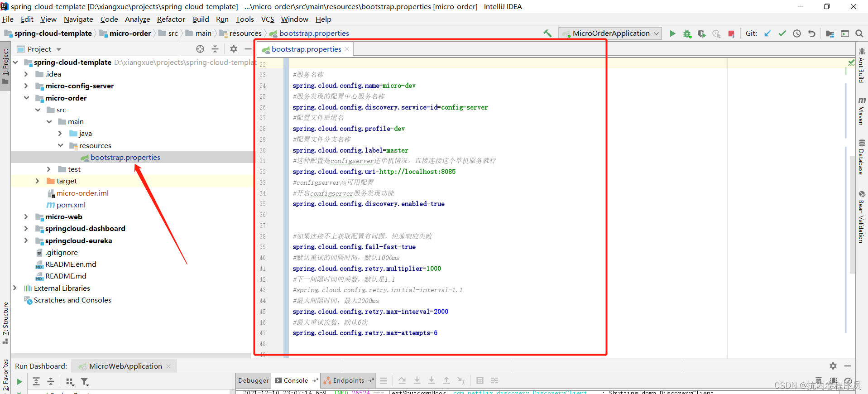Click micro-order breadcrumb in navigation bar
Screen dimensions: 868x394
point(125,34)
